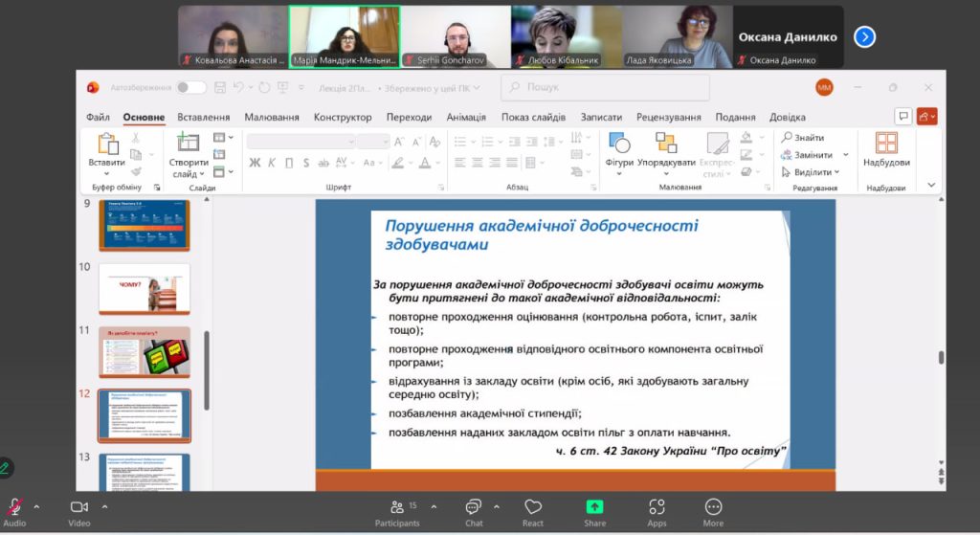Click the React heart icon
This screenshot has width=980, height=535.
533,507
